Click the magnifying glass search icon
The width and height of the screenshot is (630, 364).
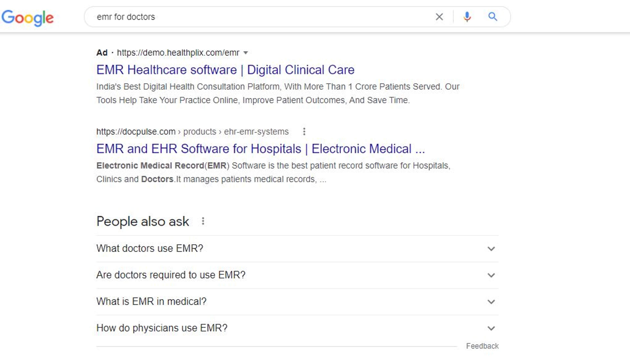click(493, 17)
